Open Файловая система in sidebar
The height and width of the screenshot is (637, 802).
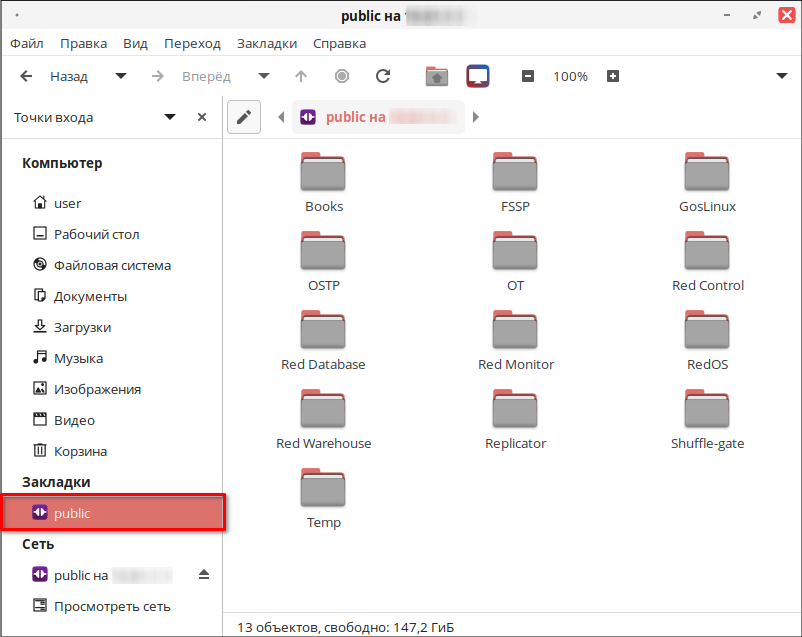pos(112,266)
